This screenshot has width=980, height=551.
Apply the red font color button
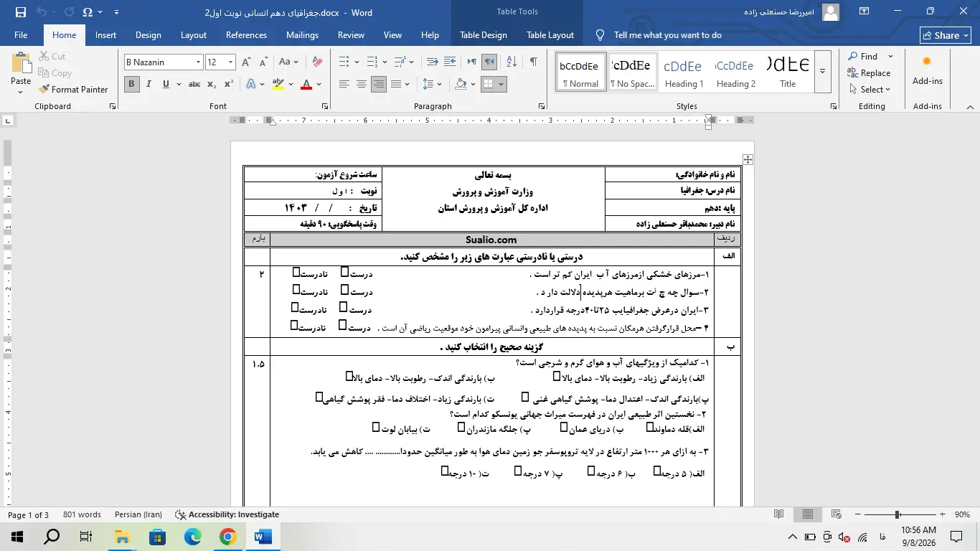pyautogui.click(x=306, y=84)
